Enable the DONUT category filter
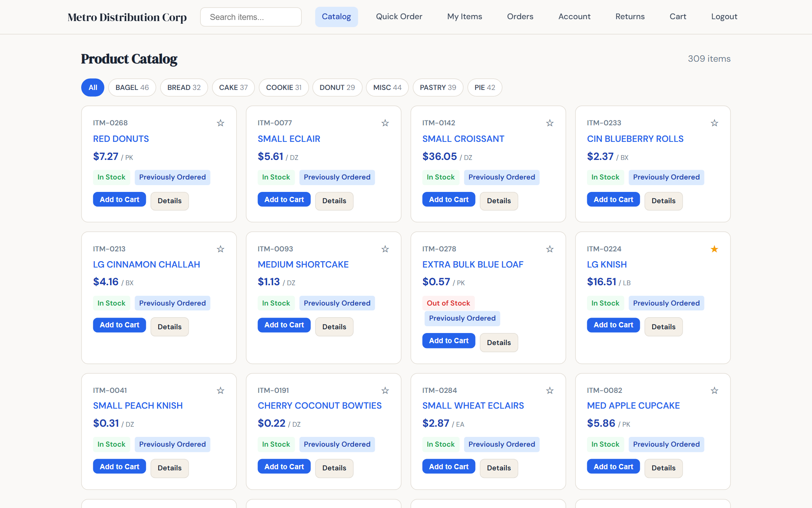The image size is (812, 508). click(x=337, y=87)
